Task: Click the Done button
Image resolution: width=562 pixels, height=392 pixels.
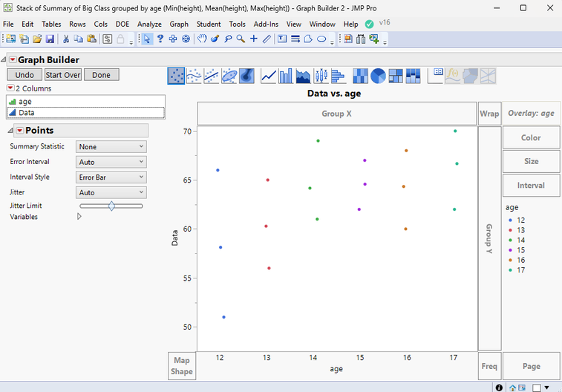Action: [102, 75]
